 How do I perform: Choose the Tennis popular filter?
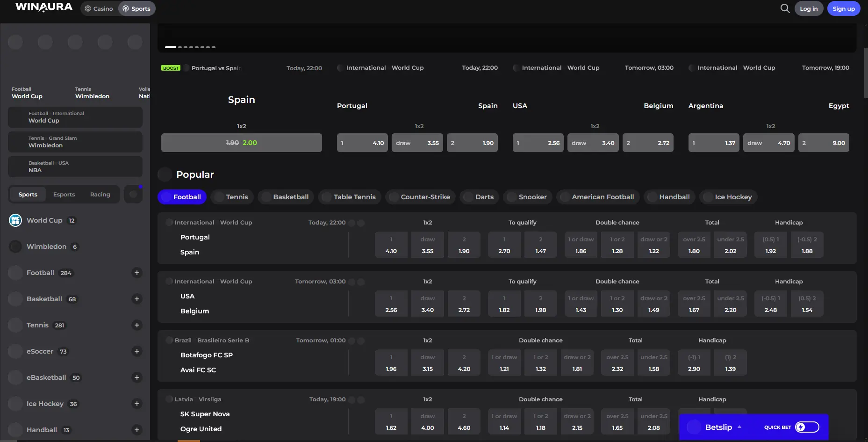[x=232, y=197]
